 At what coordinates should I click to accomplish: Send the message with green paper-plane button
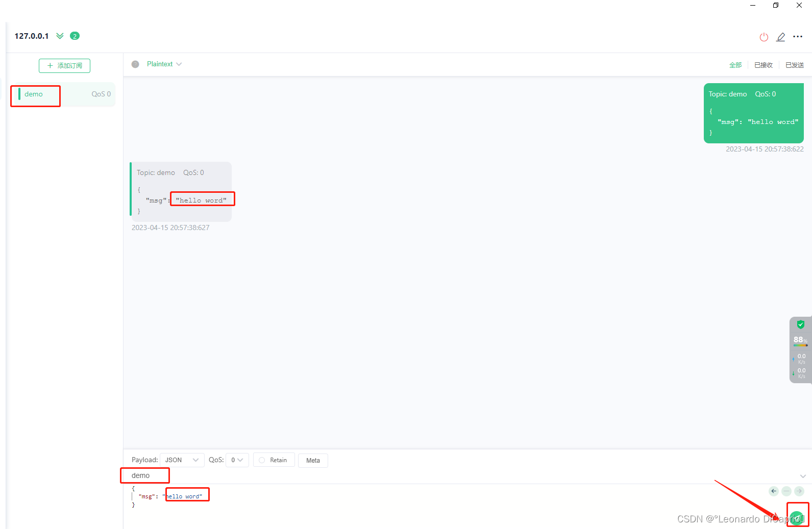[x=797, y=518]
